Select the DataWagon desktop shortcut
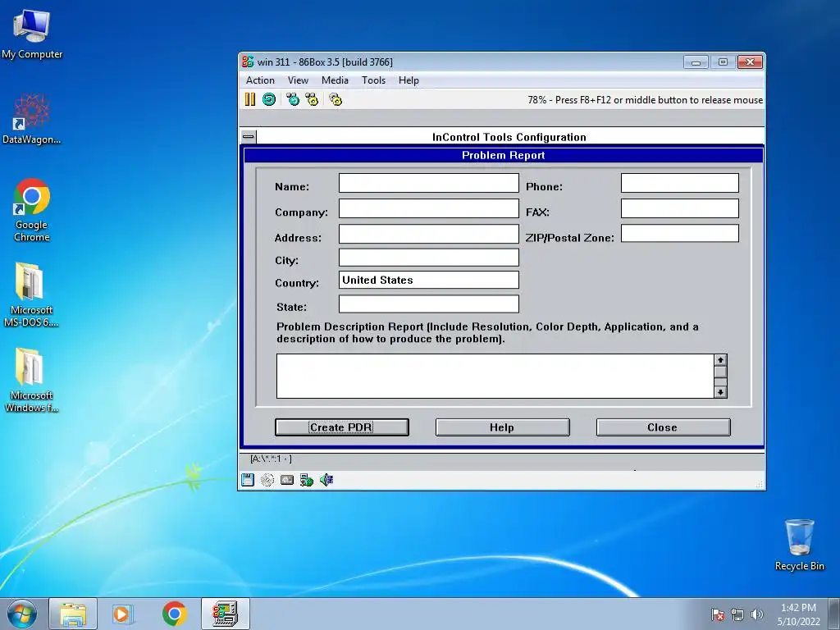Viewport: 840px width, 630px height. coord(32,119)
